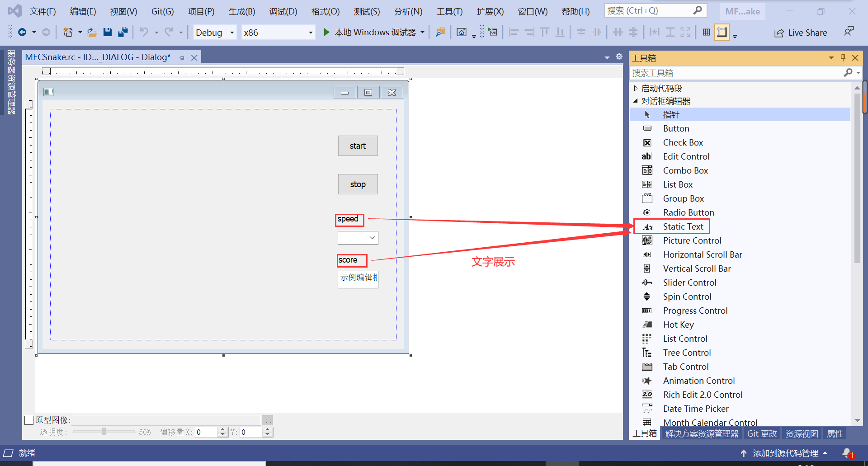Select the Slider Control tool
Viewport: 868px width, 466px height.
pyautogui.click(x=740, y=282)
